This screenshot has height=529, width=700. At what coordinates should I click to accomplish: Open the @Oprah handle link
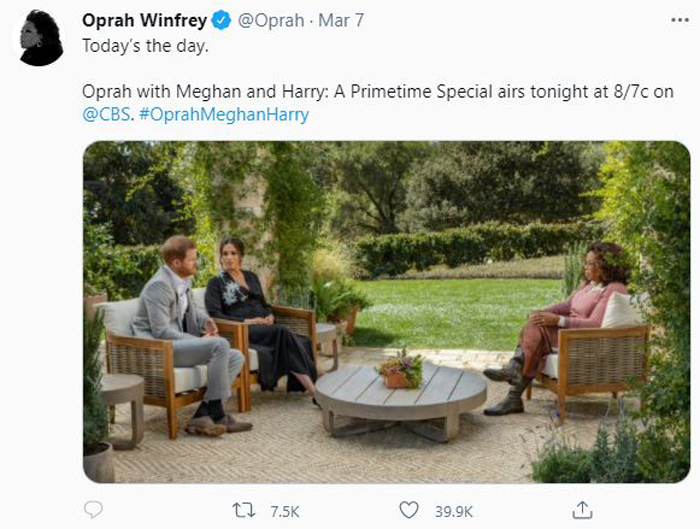[275, 21]
